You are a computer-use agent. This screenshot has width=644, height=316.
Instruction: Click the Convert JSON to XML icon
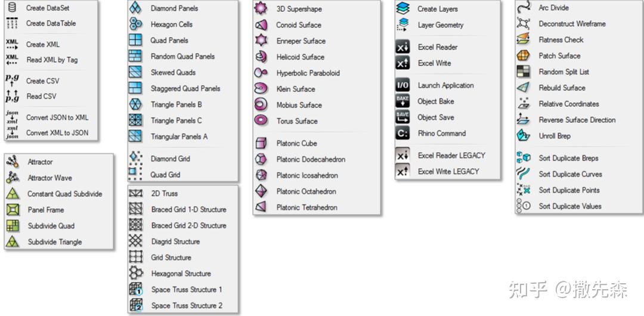[13, 117]
